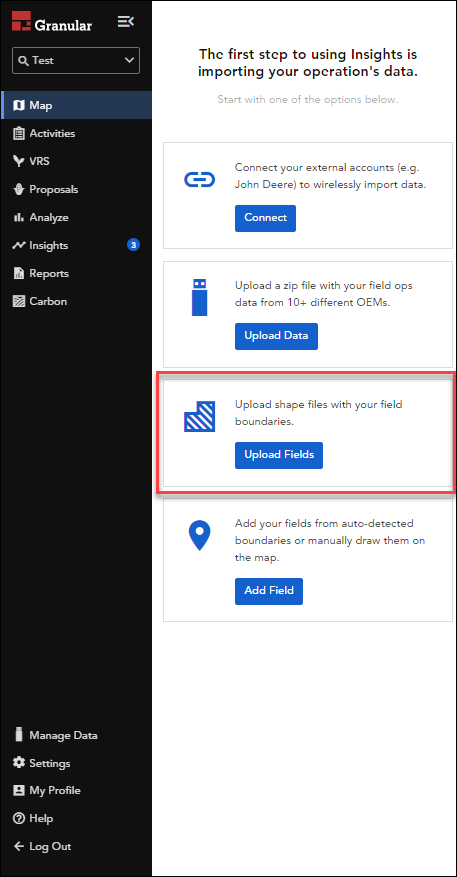
Task: Collapse the sidebar with the menu icon
Action: tap(125, 22)
